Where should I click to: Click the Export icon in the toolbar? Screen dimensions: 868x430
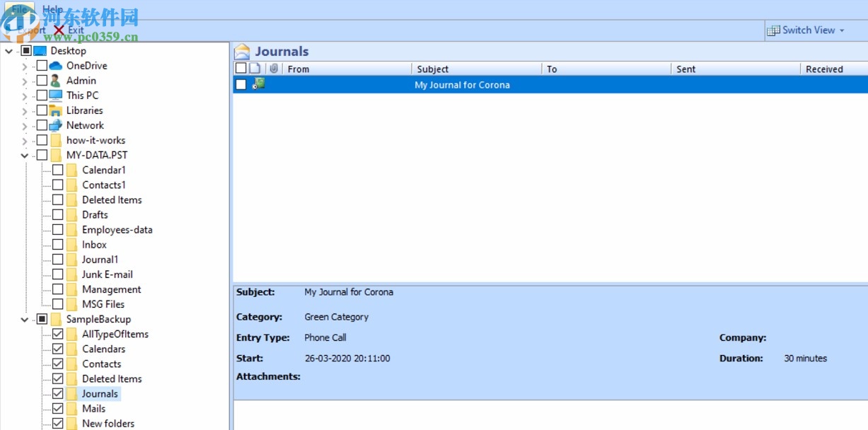point(10,30)
